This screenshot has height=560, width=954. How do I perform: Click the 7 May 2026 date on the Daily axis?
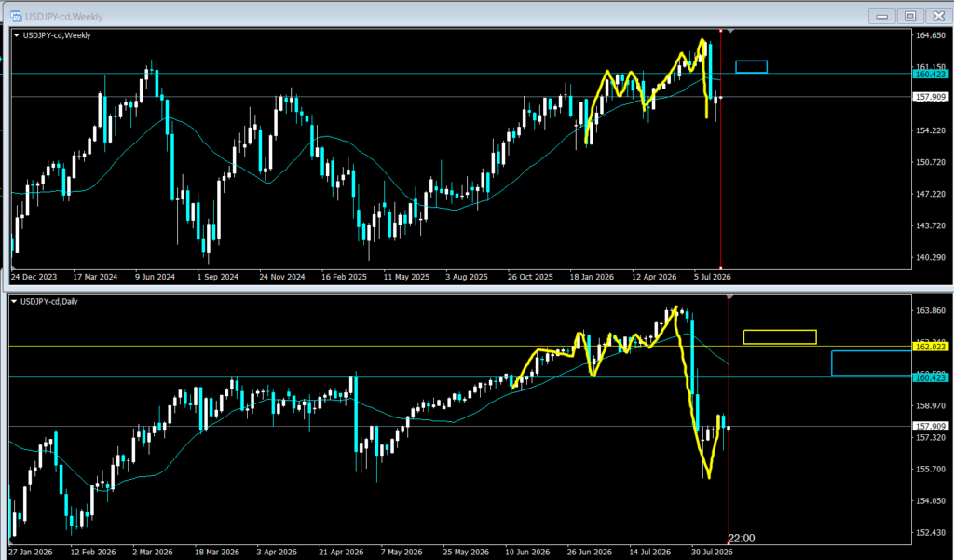click(x=402, y=553)
